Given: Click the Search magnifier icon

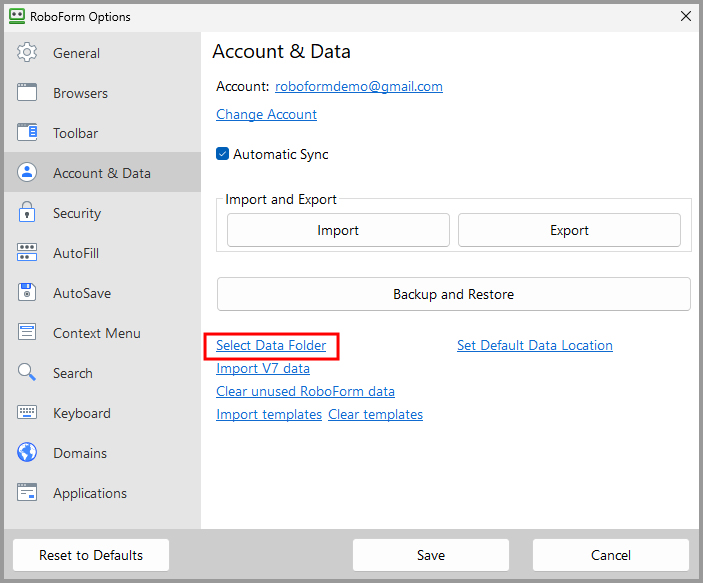Looking at the screenshot, I should (27, 372).
